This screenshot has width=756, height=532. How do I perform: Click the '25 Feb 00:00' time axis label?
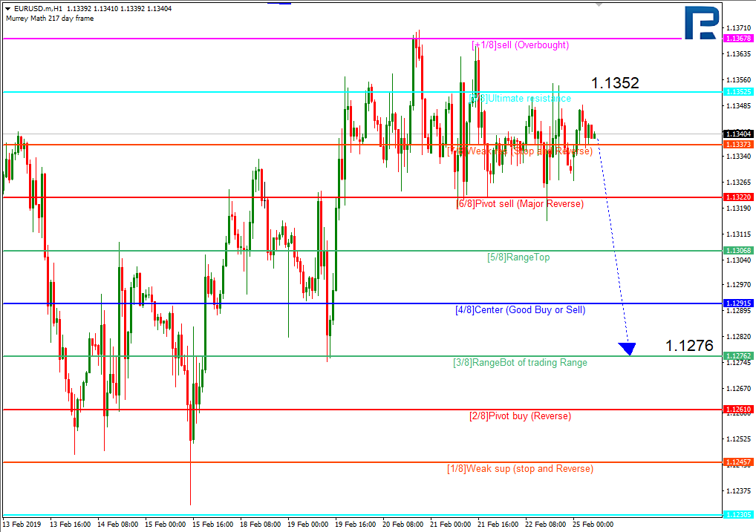point(593,525)
